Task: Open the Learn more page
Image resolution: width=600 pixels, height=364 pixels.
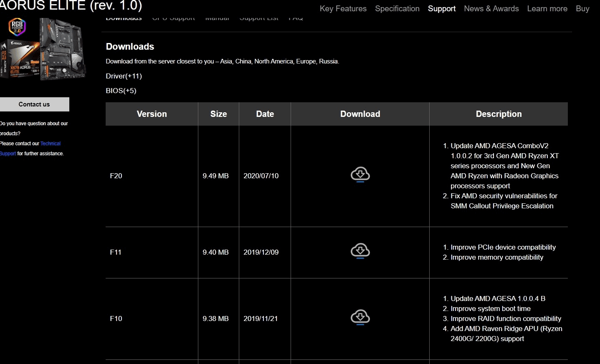Action: pos(547,9)
